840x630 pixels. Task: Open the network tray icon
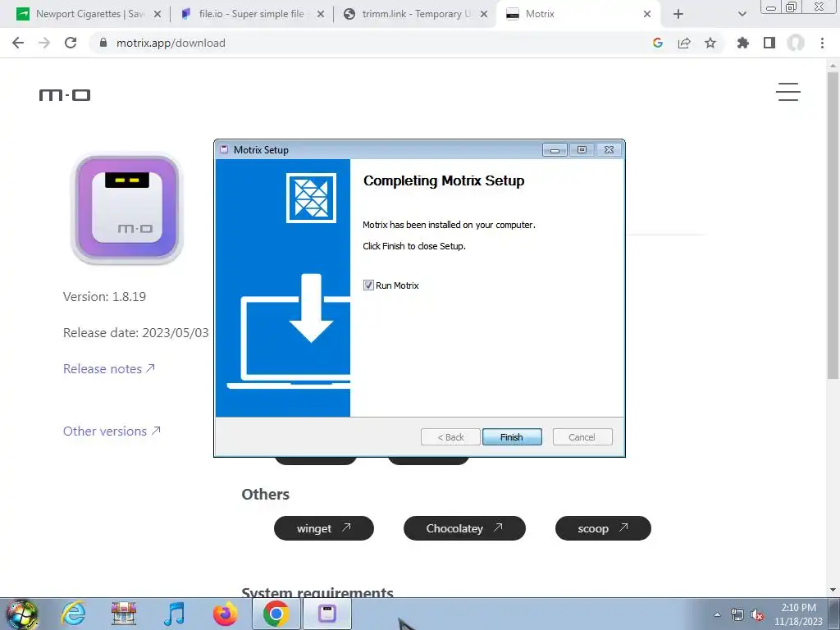click(737, 614)
